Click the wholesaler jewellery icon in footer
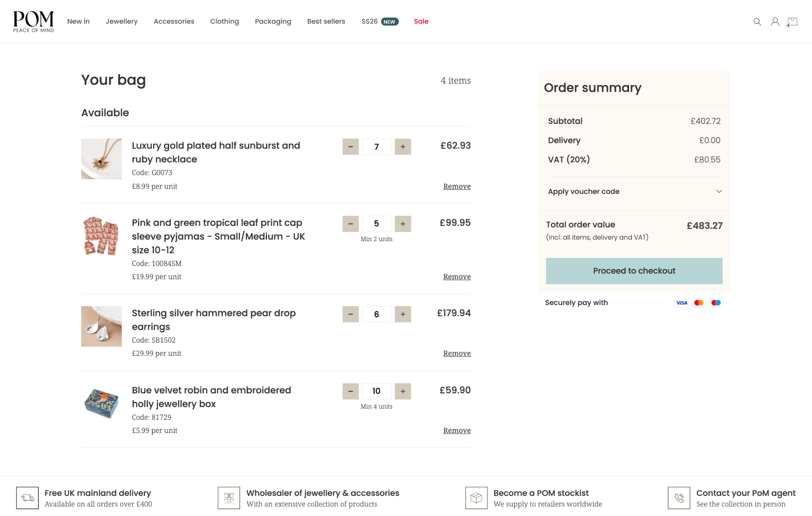Viewport: 812px width, 516px height. click(x=229, y=498)
